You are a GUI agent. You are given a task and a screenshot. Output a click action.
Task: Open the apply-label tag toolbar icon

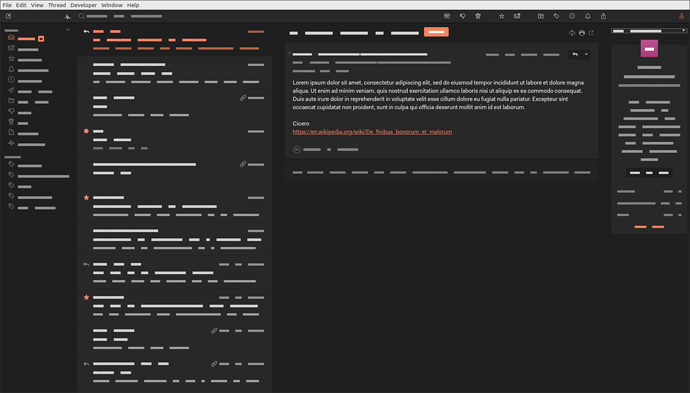click(556, 16)
